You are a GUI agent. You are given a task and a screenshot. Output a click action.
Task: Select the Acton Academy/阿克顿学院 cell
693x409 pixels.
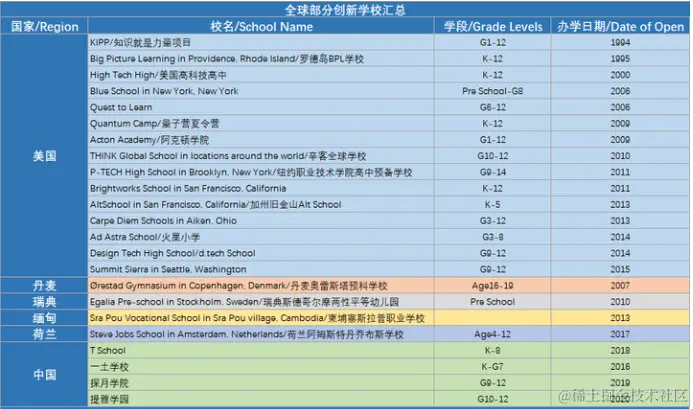[x=261, y=140]
